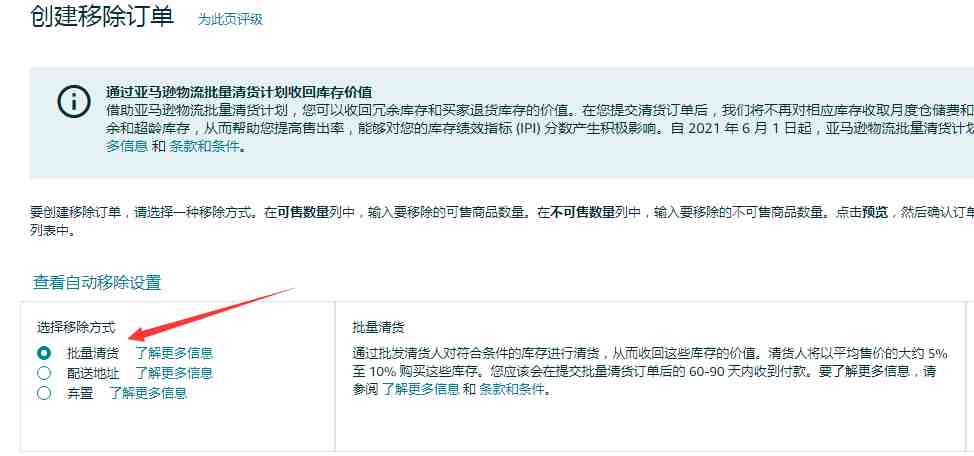Select the 配送地址 radio button
The image size is (974, 456).
43,373
